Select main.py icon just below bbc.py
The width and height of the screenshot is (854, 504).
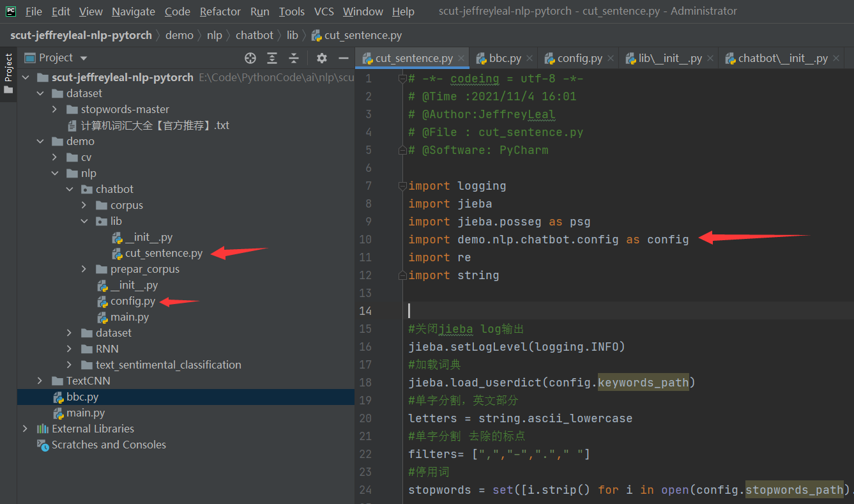[x=58, y=413]
